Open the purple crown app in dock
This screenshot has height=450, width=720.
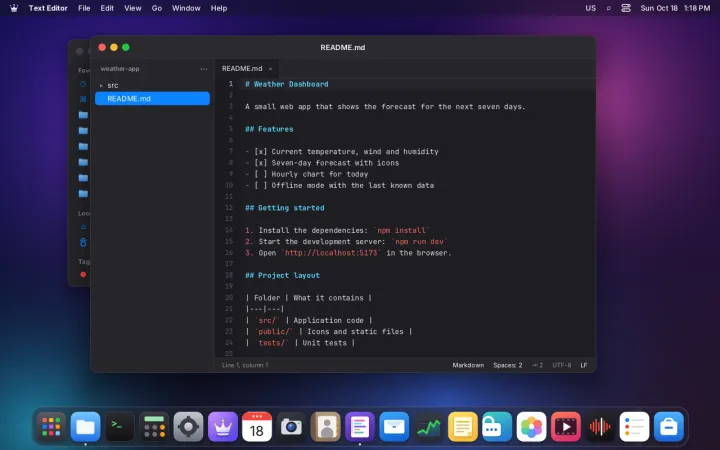pyautogui.click(x=223, y=427)
